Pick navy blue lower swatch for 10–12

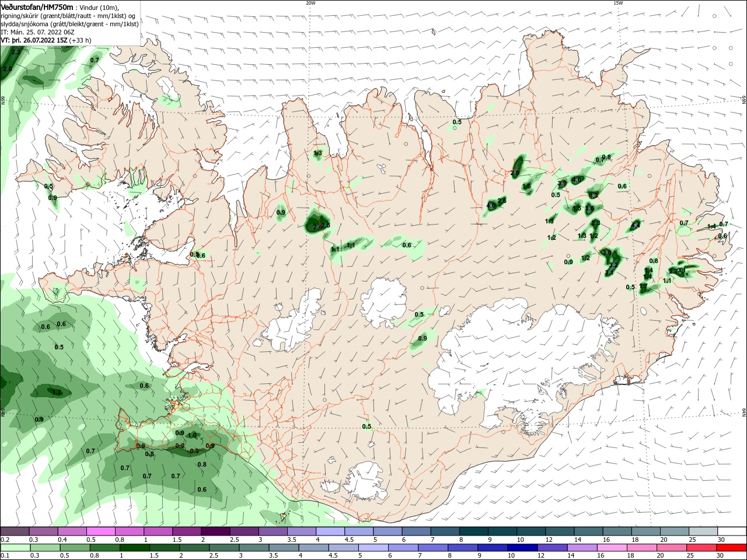522,548
